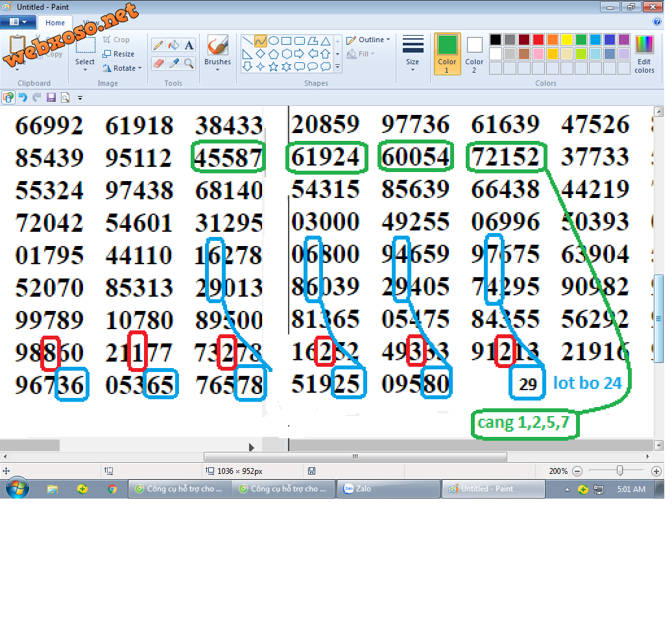Activate the Text tool
This screenshot has height=618, width=672.
coord(189,45)
